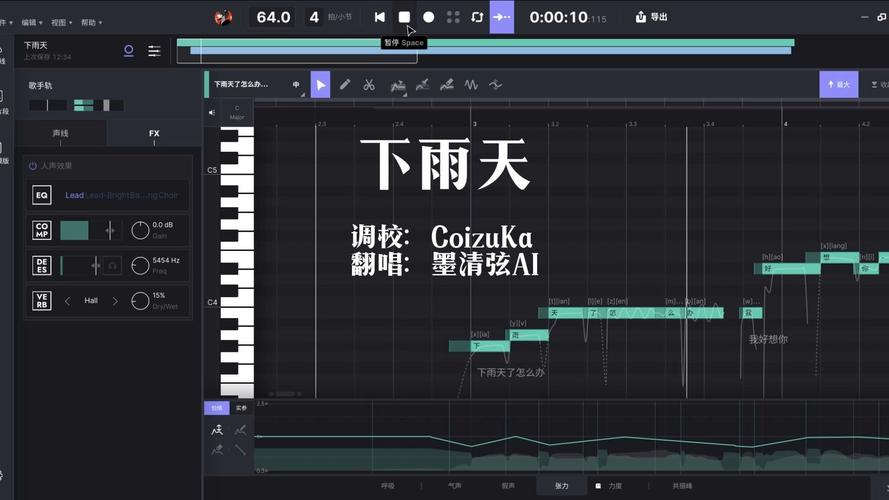The width and height of the screenshot is (889, 500).
Task: Open the 编辑 menu
Action: point(32,23)
